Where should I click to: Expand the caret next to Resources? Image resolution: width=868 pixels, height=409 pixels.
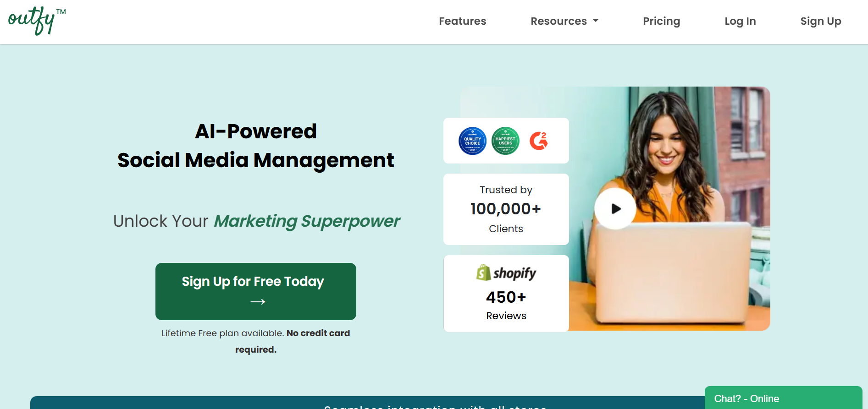[596, 21]
